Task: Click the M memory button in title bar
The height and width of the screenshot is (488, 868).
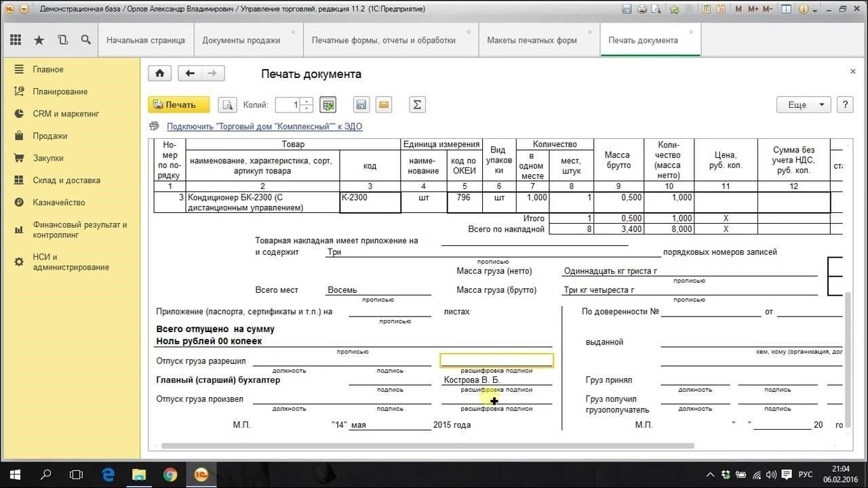Action: click(x=738, y=9)
